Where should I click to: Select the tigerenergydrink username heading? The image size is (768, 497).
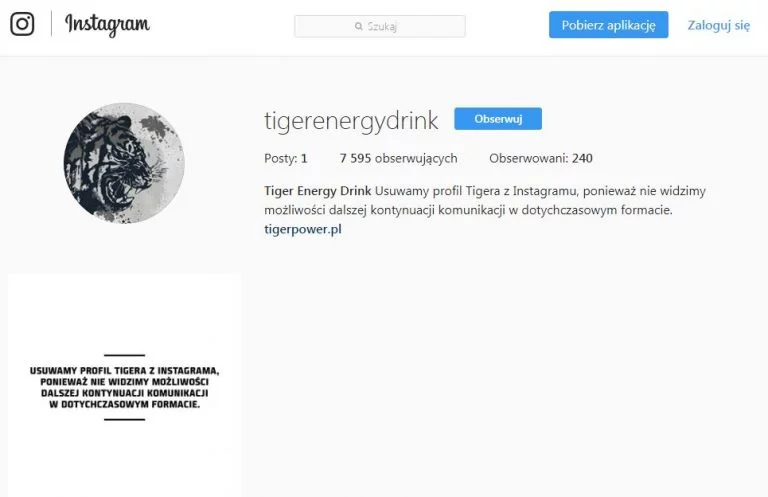tap(351, 120)
